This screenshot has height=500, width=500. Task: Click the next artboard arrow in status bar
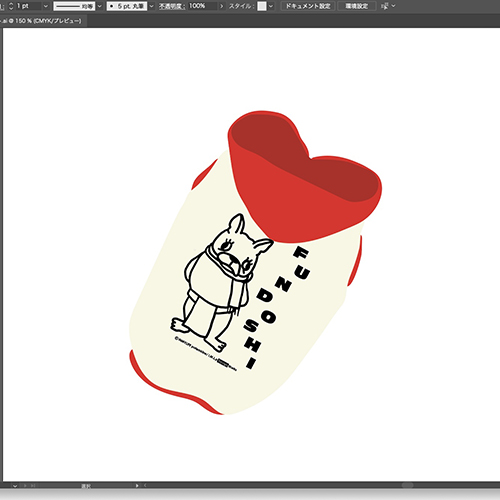(25, 486)
